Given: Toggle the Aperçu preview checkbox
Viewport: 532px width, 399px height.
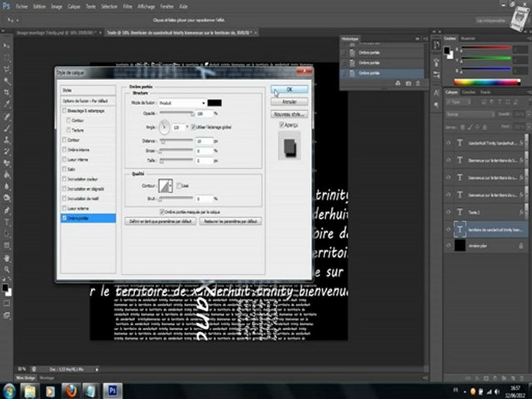Looking at the screenshot, I should click(x=282, y=125).
